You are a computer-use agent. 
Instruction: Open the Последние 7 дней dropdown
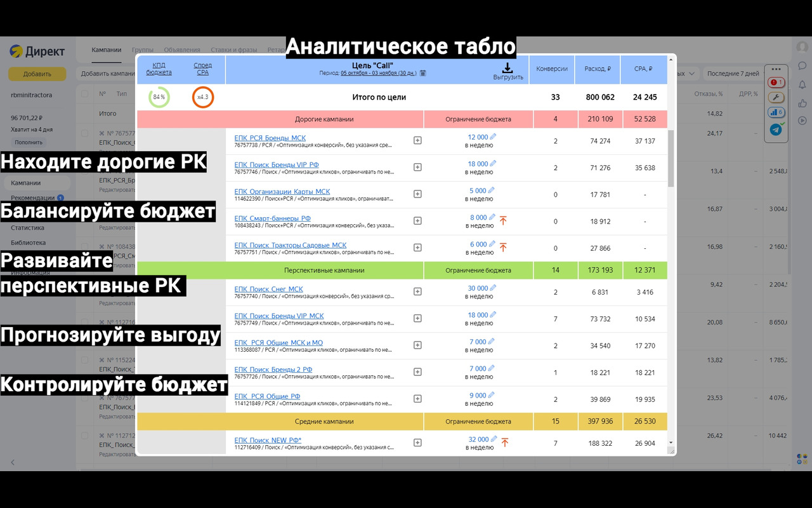(x=734, y=74)
